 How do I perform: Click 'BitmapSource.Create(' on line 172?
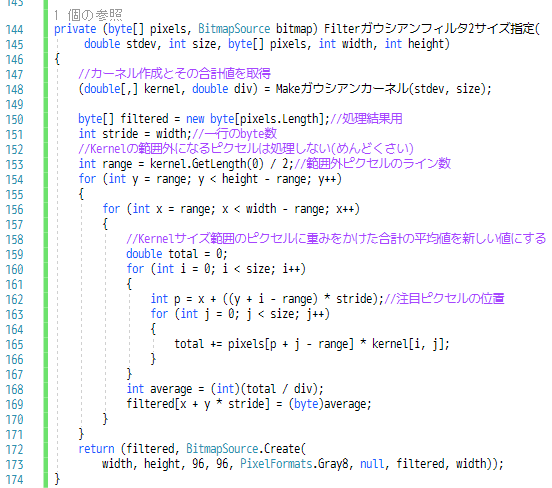[246, 449]
